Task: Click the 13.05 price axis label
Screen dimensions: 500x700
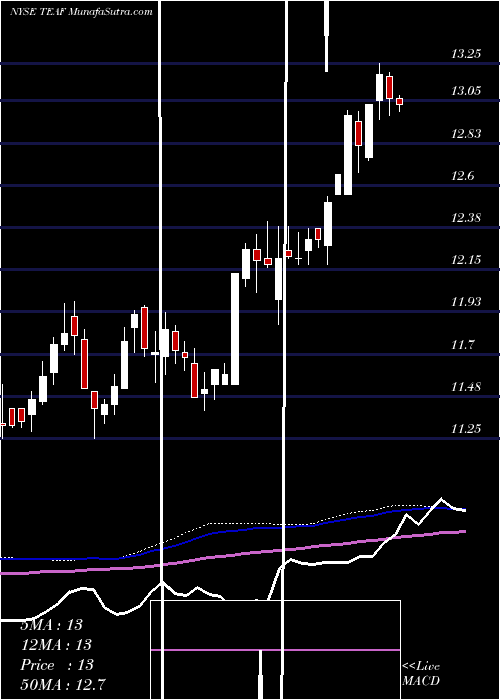Action: [466, 91]
